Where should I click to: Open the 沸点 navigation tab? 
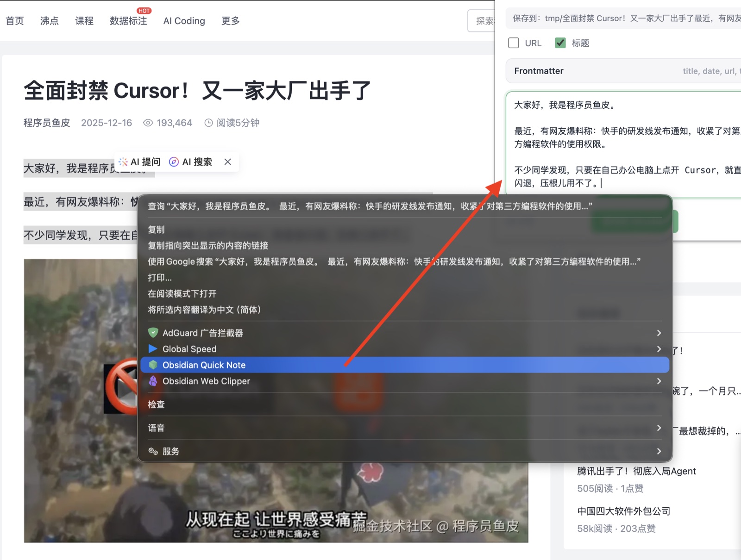point(50,21)
